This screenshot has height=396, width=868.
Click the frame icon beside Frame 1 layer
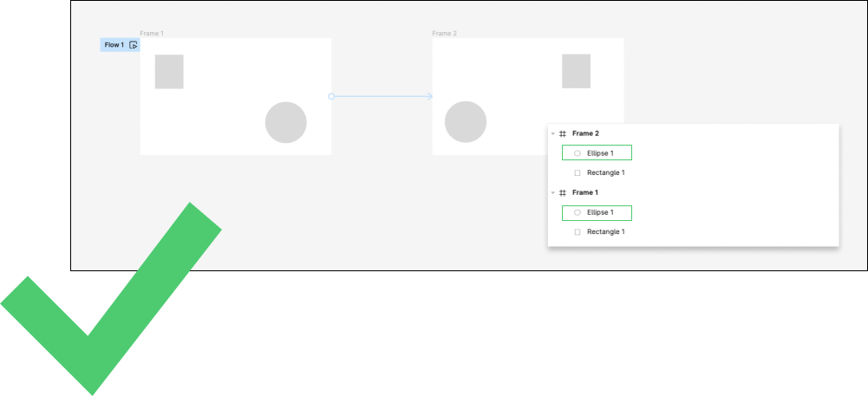coord(563,193)
